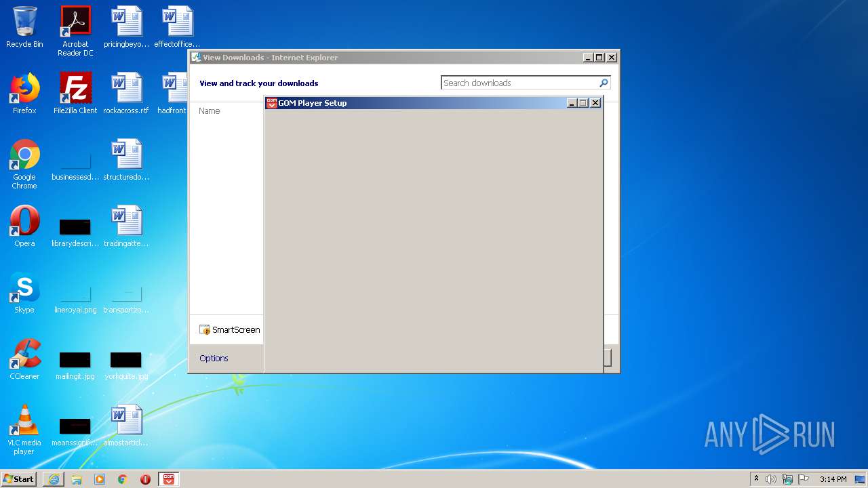Image resolution: width=868 pixels, height=488 pixels.
Task: Click the Name column header in View Downloads
Action: pos(210,110)
